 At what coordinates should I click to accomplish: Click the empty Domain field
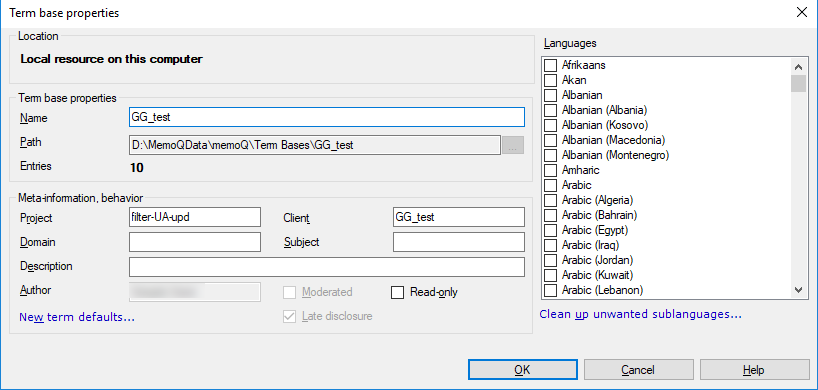point(195,242)
